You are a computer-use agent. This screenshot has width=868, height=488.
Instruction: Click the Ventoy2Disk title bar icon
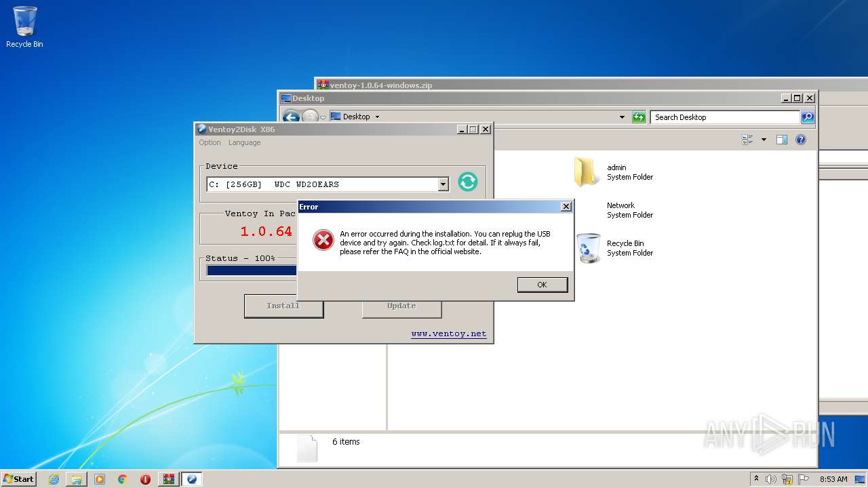(x=201, y=129)
